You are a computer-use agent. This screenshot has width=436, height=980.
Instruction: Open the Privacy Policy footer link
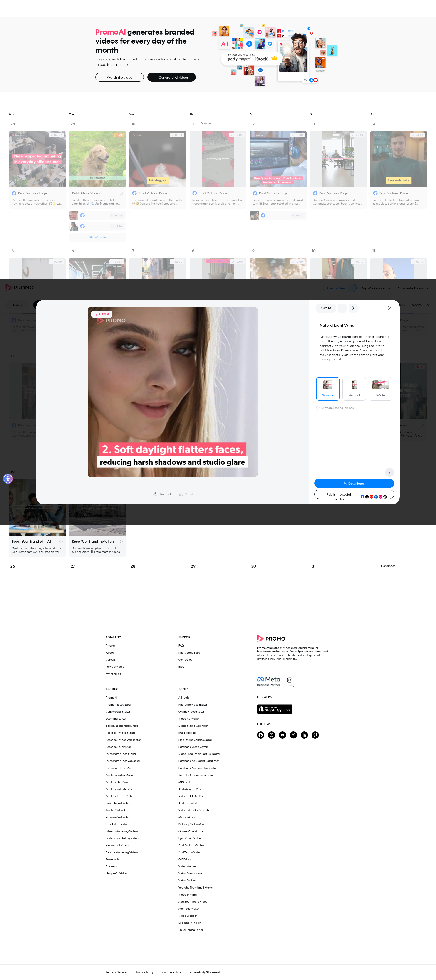tap(144, 972)
